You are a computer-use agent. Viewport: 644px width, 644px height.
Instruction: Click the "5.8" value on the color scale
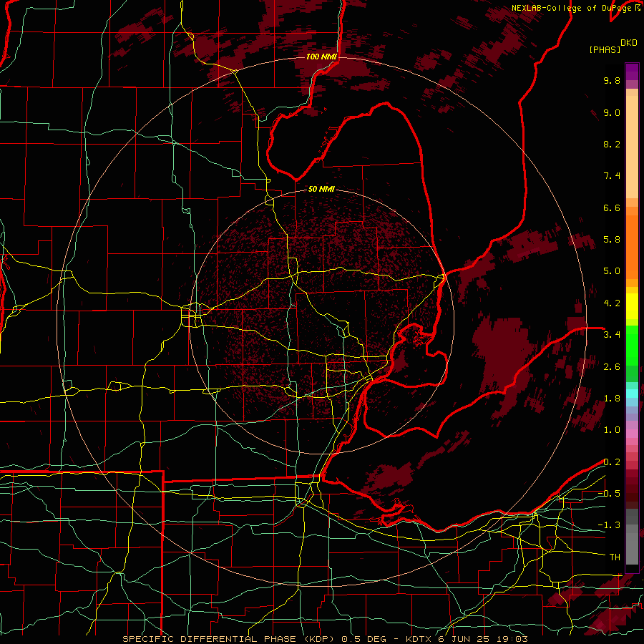click(x=612, y=240)
